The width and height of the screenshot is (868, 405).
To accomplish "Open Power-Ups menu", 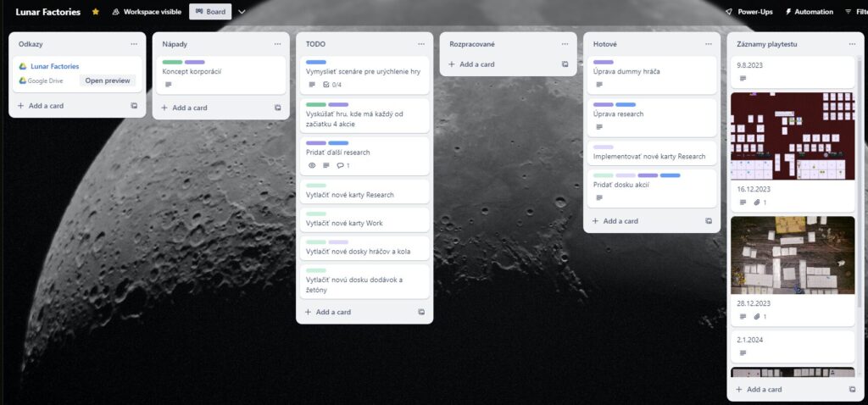I will pyautogui.click(x=749, y=12).
